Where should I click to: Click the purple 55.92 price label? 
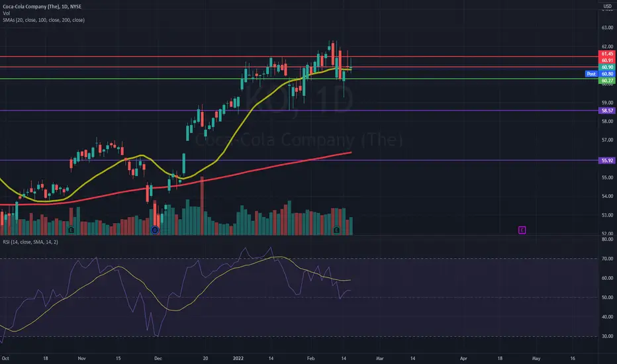(x=607, y=161)
